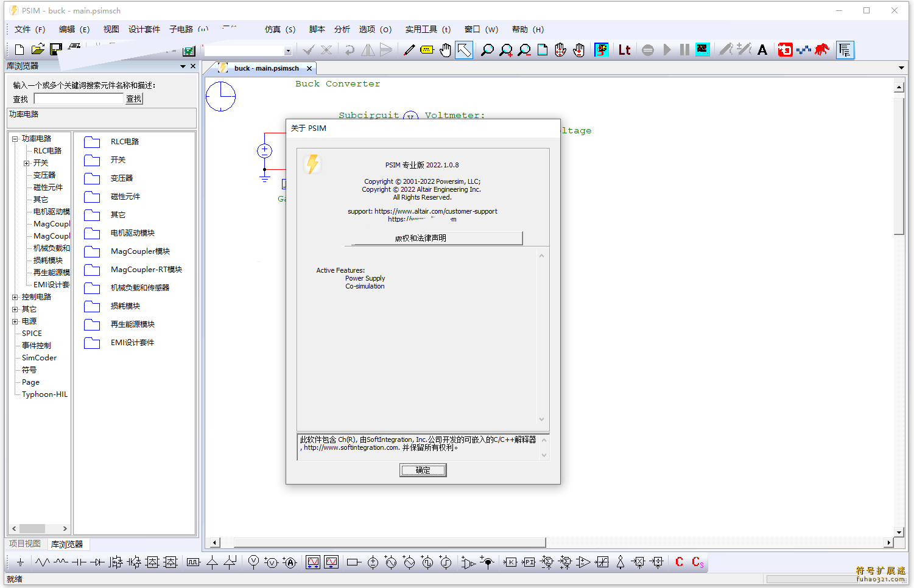Screen dimensions: 914x588
Task: Open the LTspice 'Lt' toolbar icon
Action: click(x=624, y=50)
